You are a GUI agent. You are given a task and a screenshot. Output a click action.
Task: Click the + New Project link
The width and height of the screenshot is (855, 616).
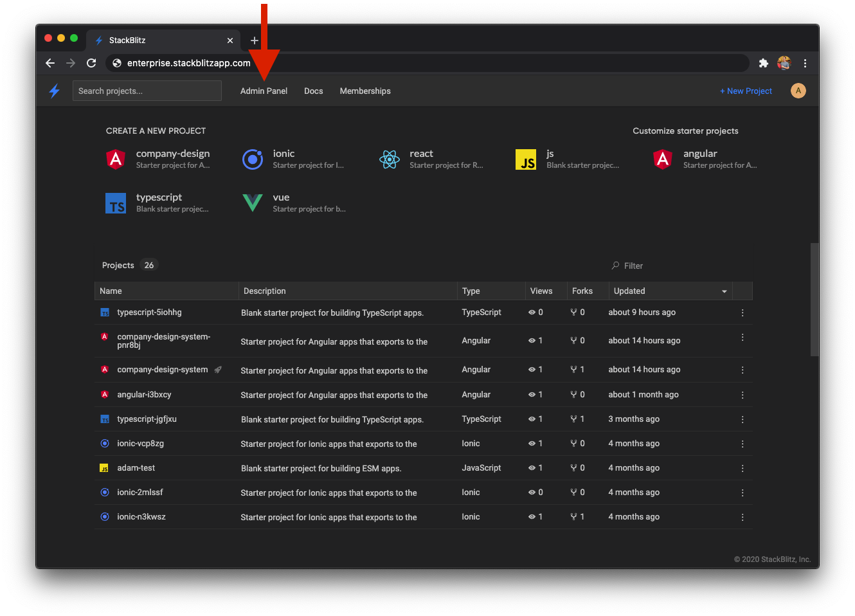point(746,91)
